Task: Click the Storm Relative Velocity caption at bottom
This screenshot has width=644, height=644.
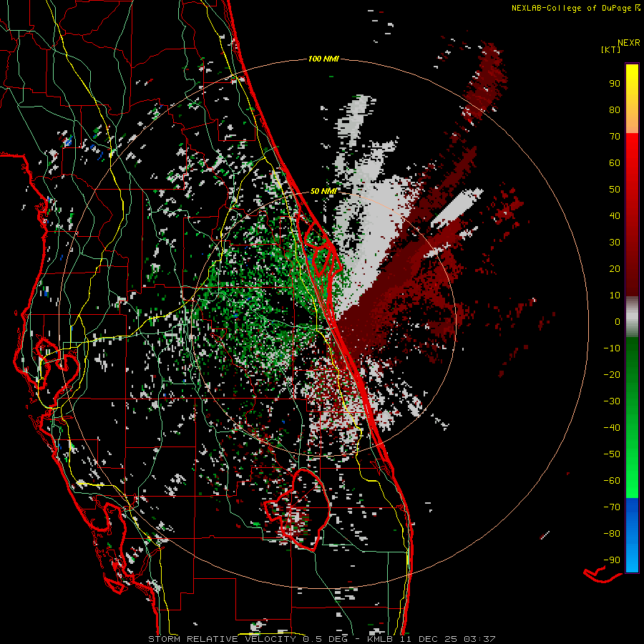Action: [x=321, y=639]
